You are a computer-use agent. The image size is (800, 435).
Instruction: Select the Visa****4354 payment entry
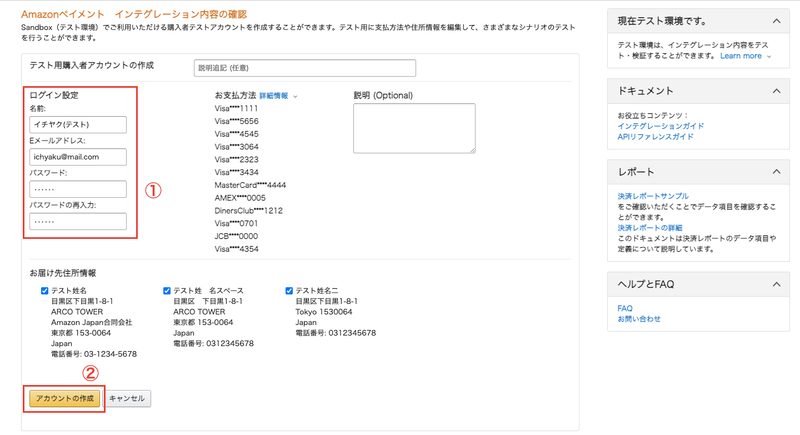point(236,249)
